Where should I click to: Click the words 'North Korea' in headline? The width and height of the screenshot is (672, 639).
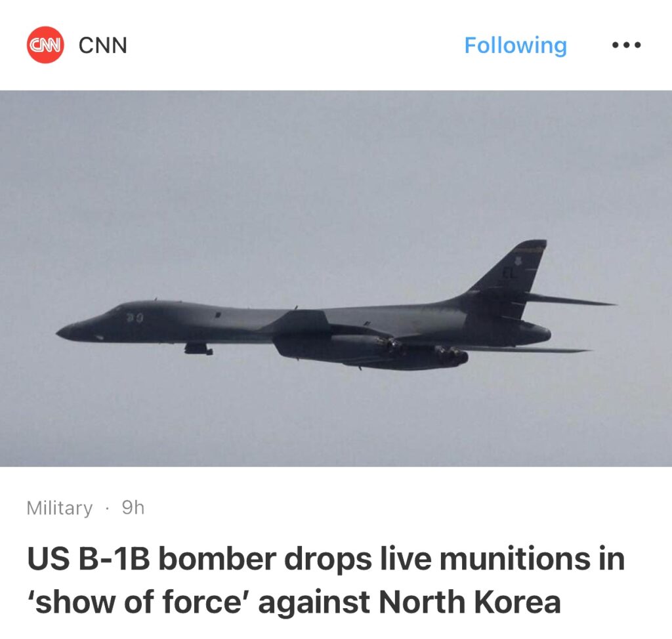[470, 602]
